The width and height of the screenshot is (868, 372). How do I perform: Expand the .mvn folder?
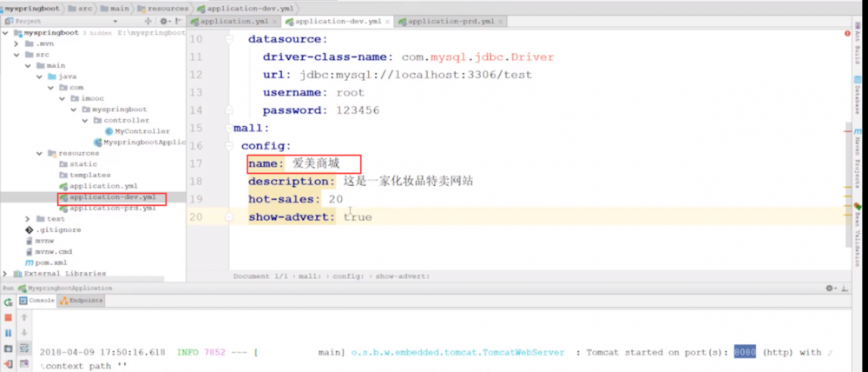(16, 43)
